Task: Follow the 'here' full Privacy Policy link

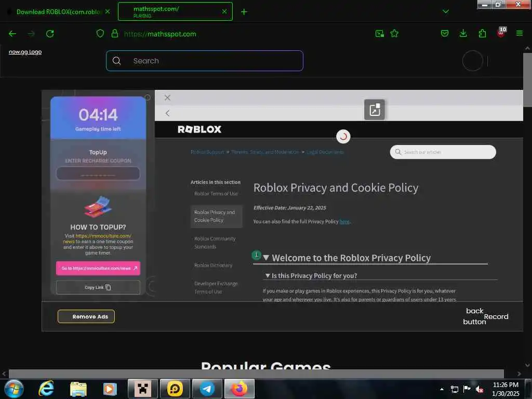Action: click(344, 221)
